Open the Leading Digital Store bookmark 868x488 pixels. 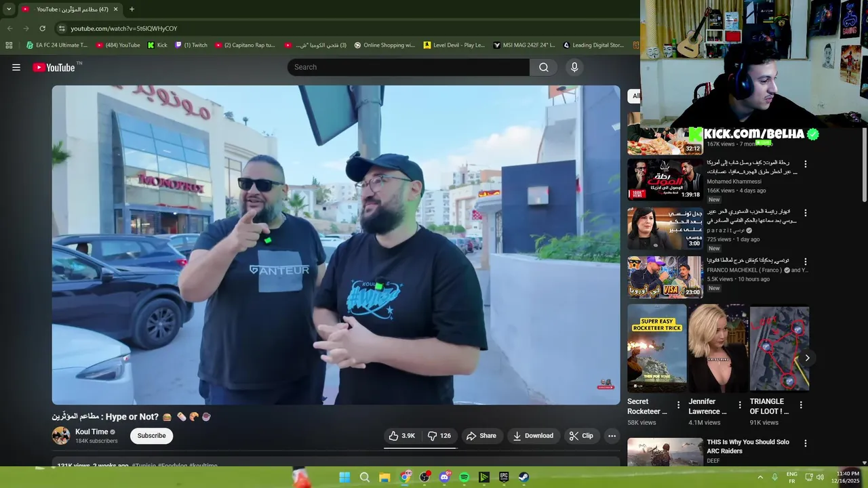pyautogui.click(x=594, y=45)
